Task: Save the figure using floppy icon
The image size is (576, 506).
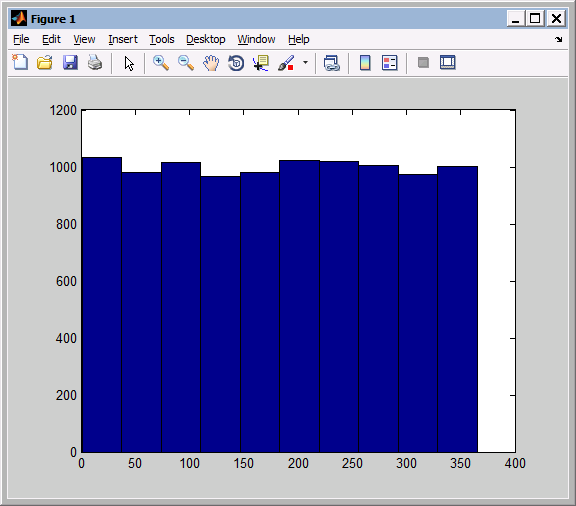Action: tap(70, 62)
